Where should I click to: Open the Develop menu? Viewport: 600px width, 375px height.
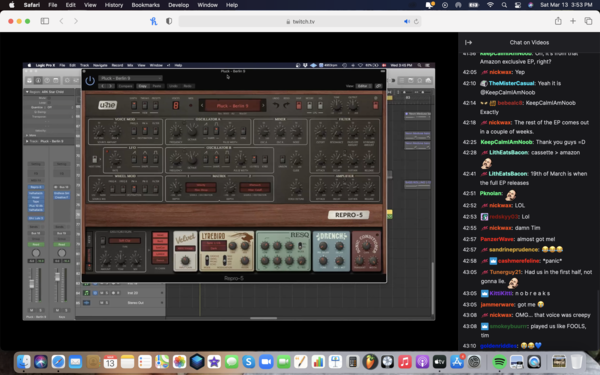point(178,5)
